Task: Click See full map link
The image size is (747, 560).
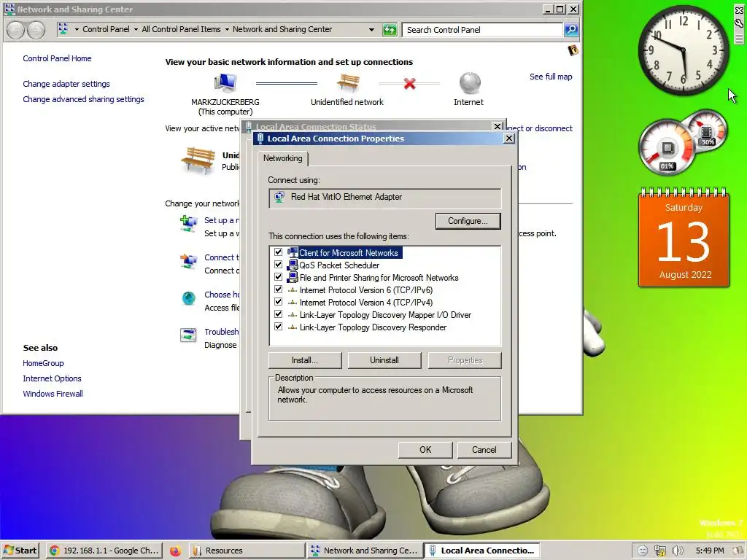Action: [x=551, y=77]
